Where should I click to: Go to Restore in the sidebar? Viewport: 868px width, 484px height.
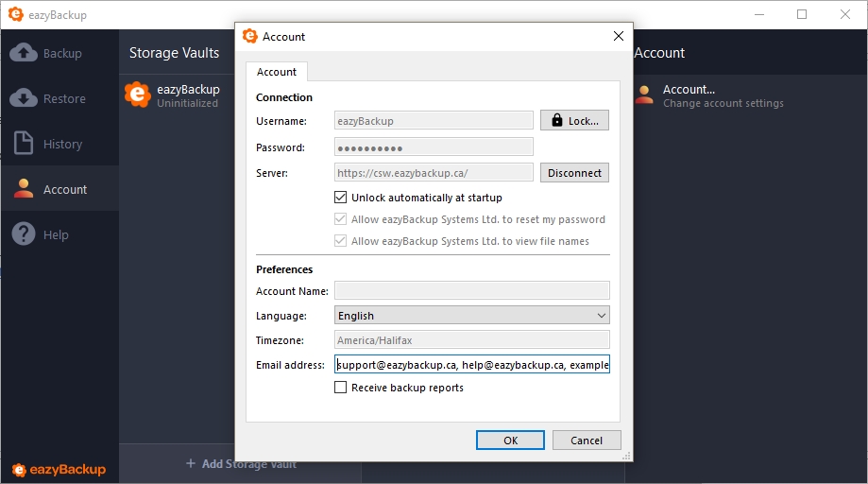coord(60,98)
